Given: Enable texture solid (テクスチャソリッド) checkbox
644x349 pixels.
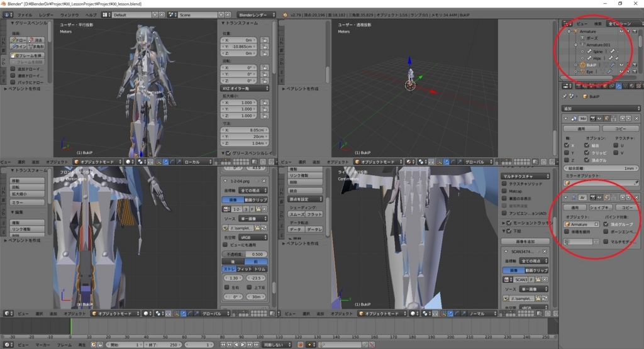Looking at the screenshot, I should (x=504, y=184).
